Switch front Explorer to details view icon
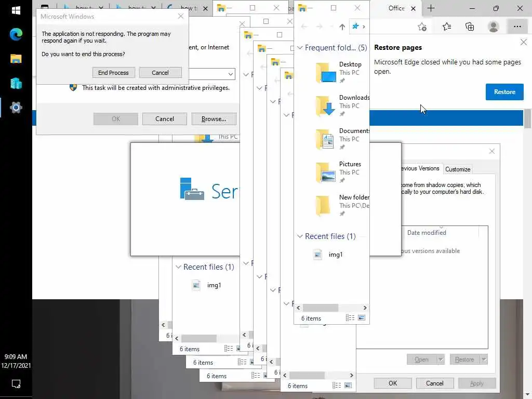Viewport: 532px width, 399px height. click(x=350, y=318)
